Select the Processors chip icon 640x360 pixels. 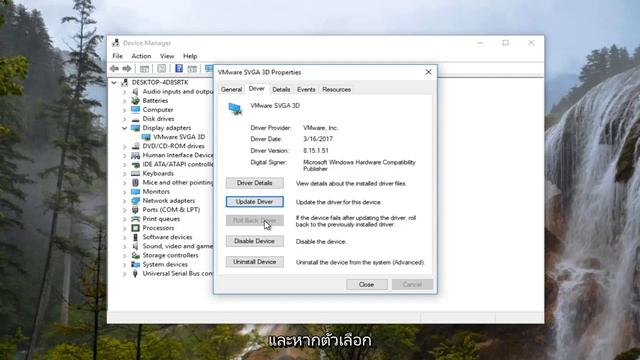[136, 228]
